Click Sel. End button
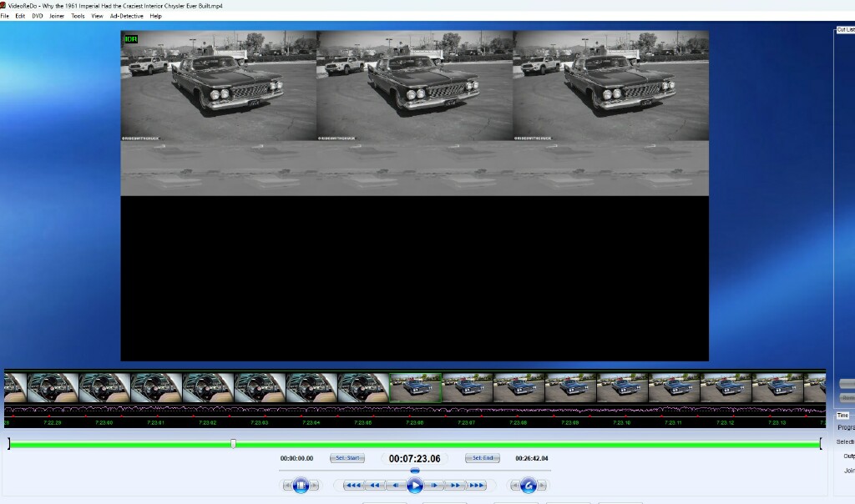855x504 pixels. click(483, 458)
